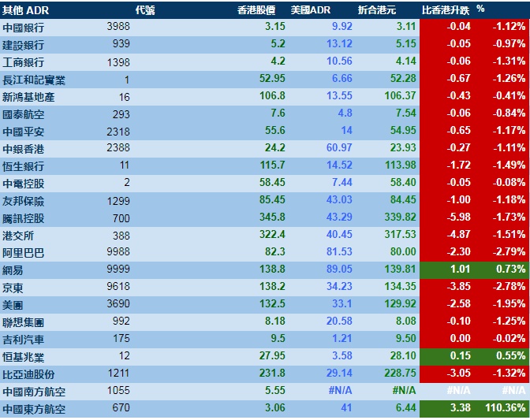
Task: Click Hong Kong price 345.8
Action: pyautogui.click(x=272, y=217)
